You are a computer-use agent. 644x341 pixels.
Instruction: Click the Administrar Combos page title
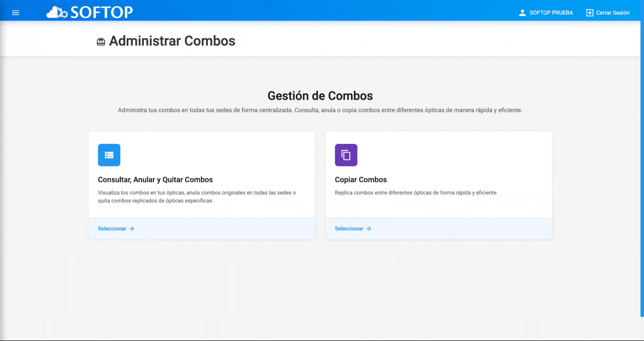tap(172, 41)
